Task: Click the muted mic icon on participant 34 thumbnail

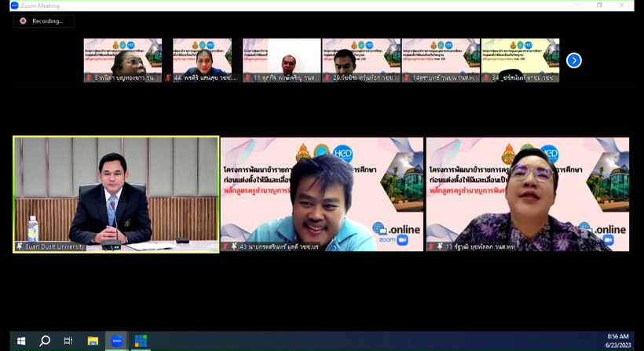Action: (486, 78)
